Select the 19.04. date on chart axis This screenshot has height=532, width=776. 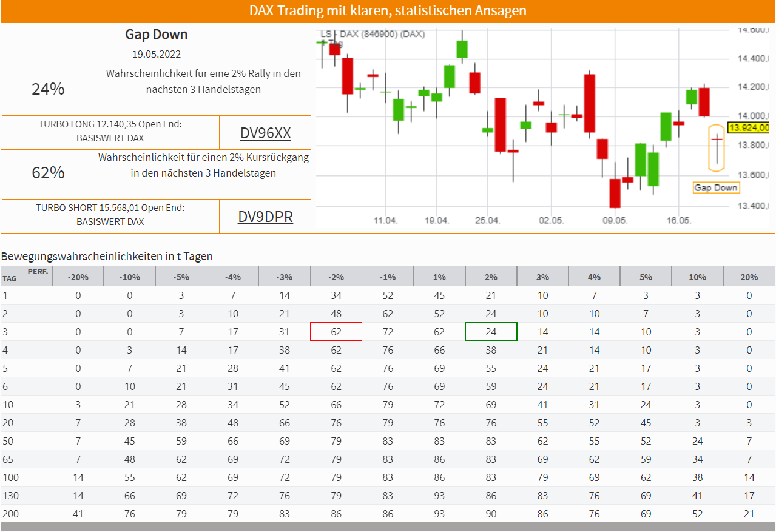point(437,221)
